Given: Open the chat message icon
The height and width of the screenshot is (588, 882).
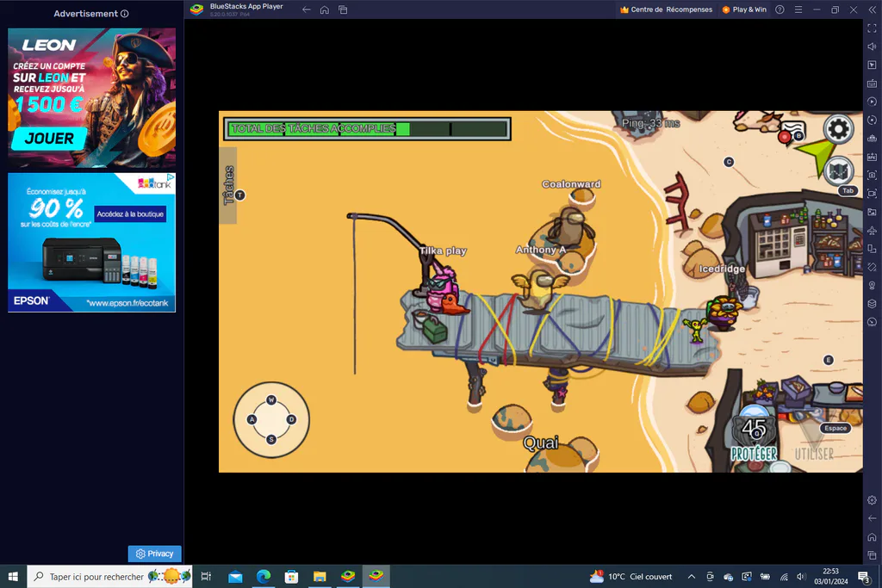Looking at the screenshot, I should pos(793,132).
